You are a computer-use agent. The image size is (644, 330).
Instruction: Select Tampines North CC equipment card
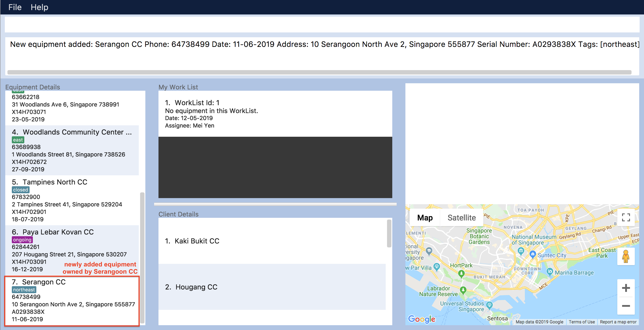point(72,200)
